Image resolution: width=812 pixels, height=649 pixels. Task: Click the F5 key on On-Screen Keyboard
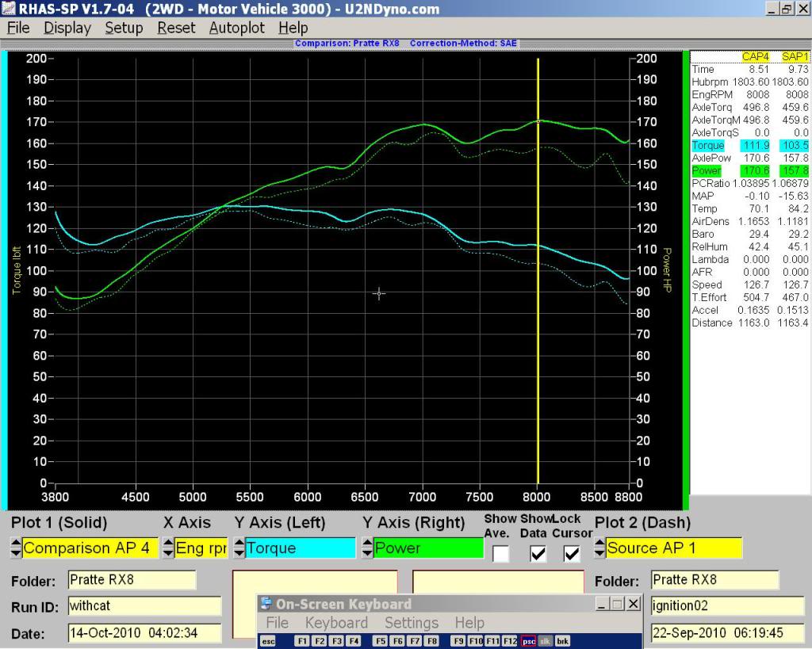[381, 641]
